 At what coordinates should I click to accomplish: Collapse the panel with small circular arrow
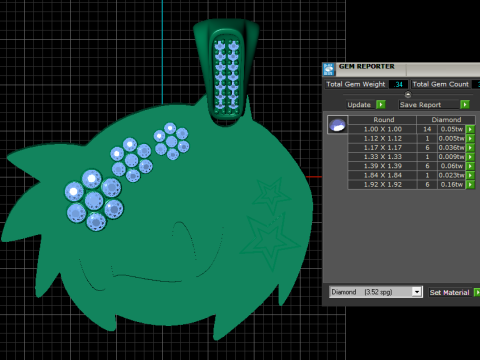pyautogui.click(x=408, y=95)
